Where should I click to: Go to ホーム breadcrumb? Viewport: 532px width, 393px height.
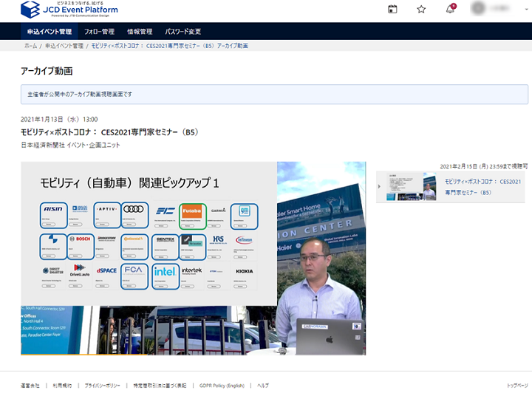tap(30, 46)
